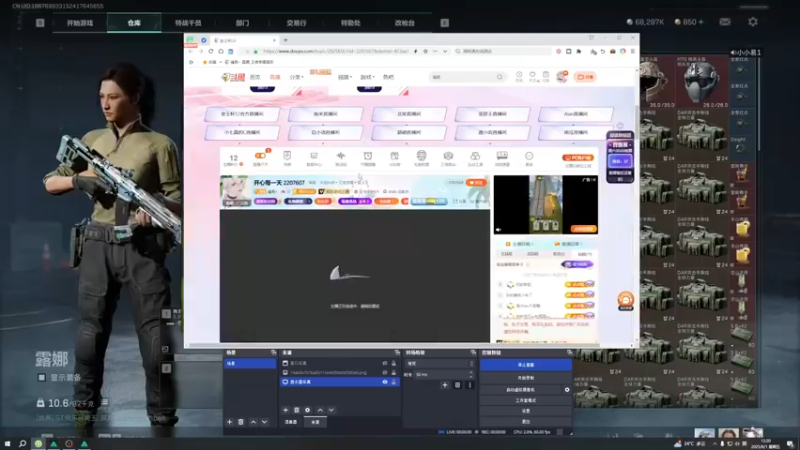Open the alarm clock icon in streamer toolbar
Image resolution: width=800 pixels, height=450 pixels.
(x=368, y=158)
